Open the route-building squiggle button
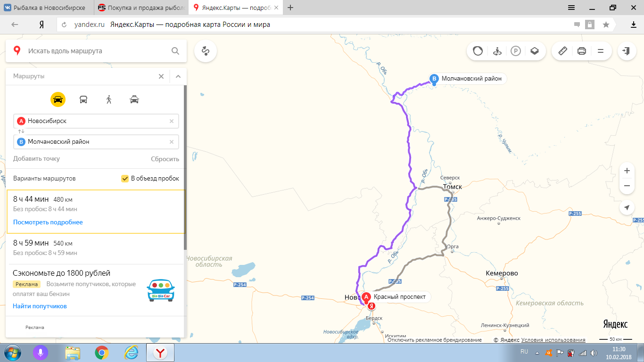Image resolution: width=644 pixels, height=362 pixels. click(205, 51)
